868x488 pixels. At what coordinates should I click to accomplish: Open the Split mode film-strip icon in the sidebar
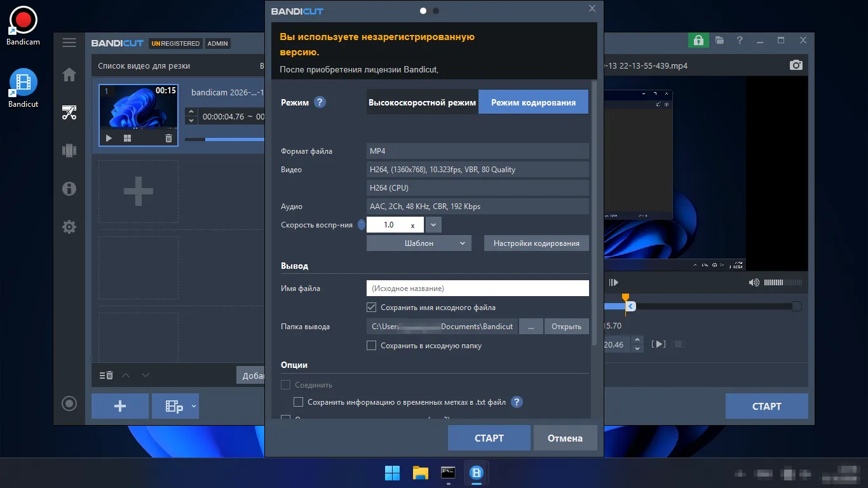click(69, 151)
